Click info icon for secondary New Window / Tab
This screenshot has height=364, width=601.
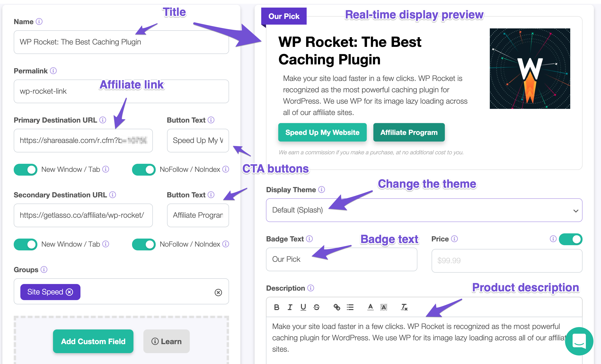106,244
